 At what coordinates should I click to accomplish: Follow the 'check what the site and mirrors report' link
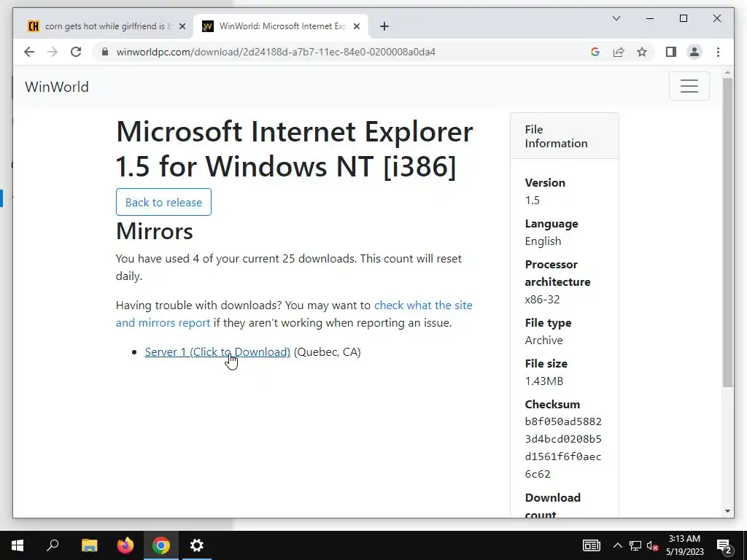(294, 314)
